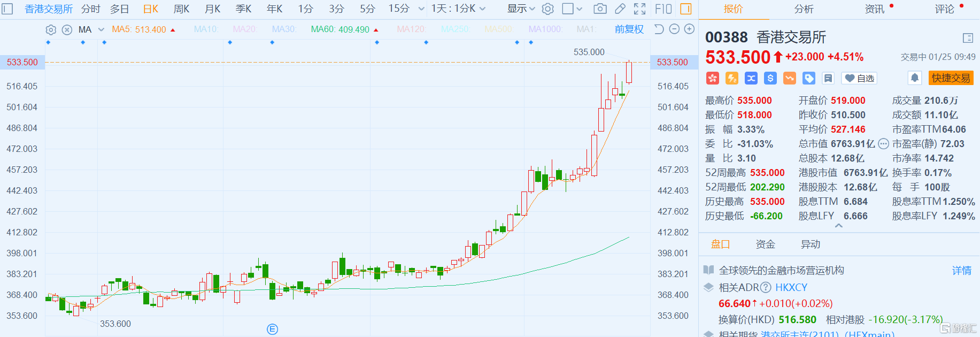Switch chart to 月K monthly candles
Image resolution: width=980 pixels, height=337 pixels.
pos(212,9)
